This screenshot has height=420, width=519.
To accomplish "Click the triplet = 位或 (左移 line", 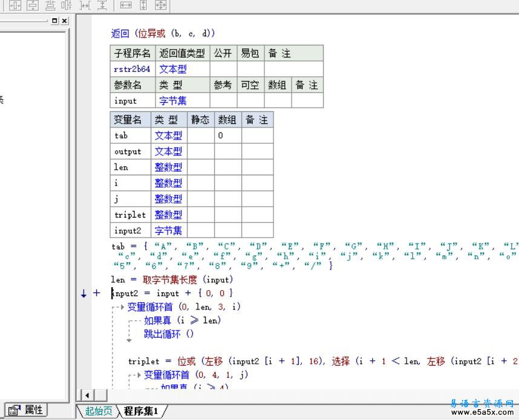I will 323,361.
